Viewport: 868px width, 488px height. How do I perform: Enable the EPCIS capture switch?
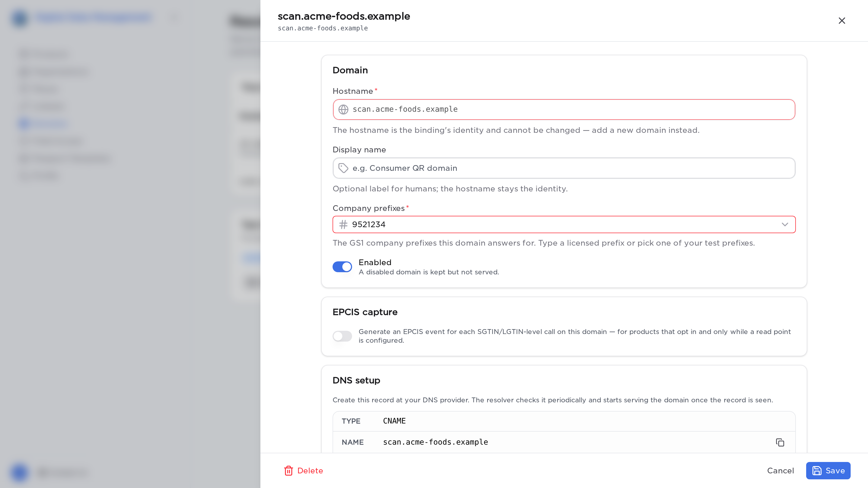342,336
